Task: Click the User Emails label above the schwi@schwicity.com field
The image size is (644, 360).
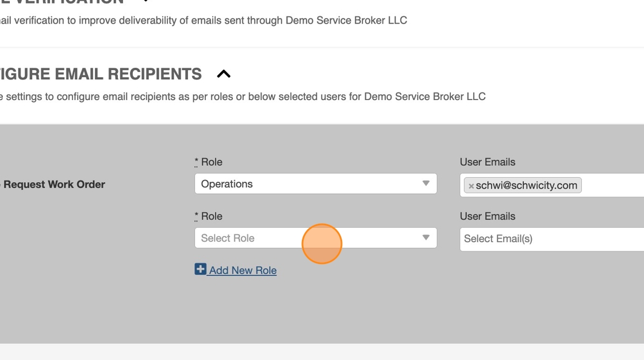Action: pos(488,162)
